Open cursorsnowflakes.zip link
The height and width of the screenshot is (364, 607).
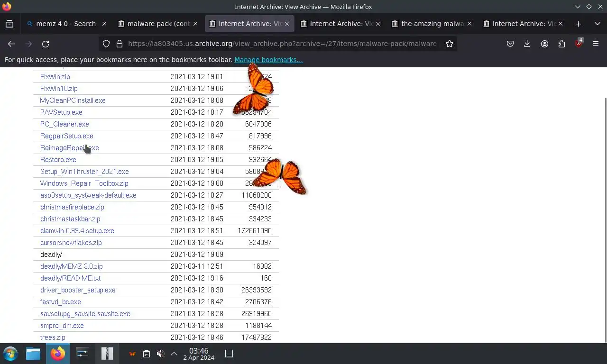pos(71,243)
